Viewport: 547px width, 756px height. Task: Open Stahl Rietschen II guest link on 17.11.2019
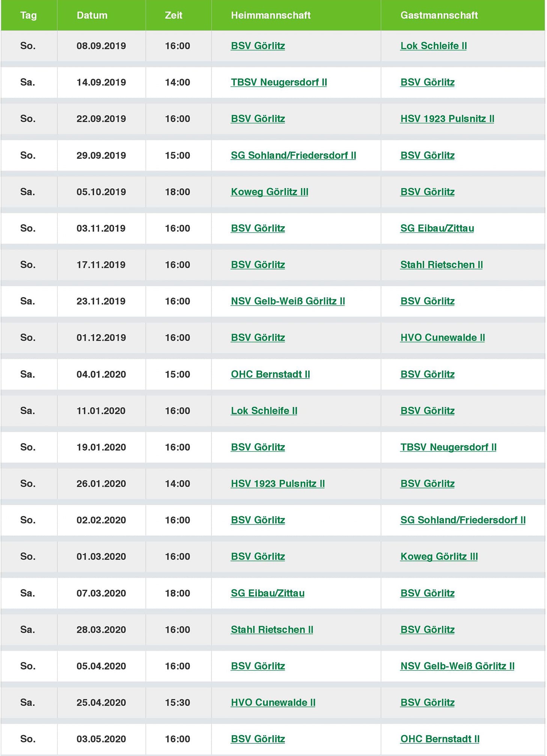[x=442, y=265]
